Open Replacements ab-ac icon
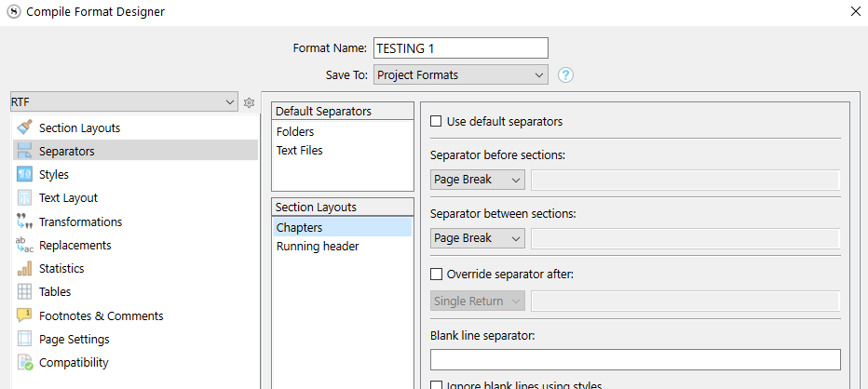The image size is (868, 389). pos(24,245)
